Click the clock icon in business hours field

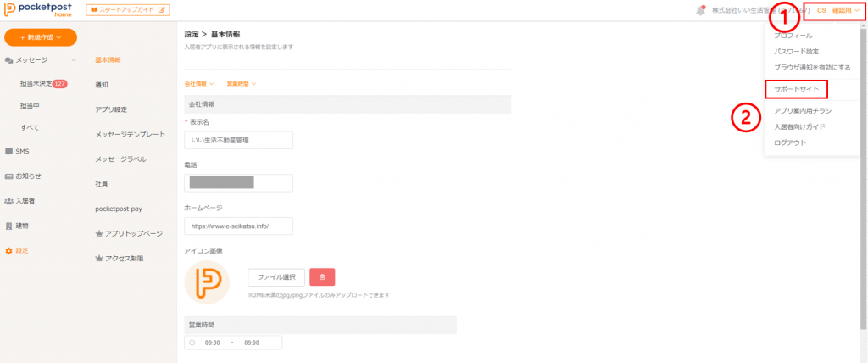(x=192, y=343)
